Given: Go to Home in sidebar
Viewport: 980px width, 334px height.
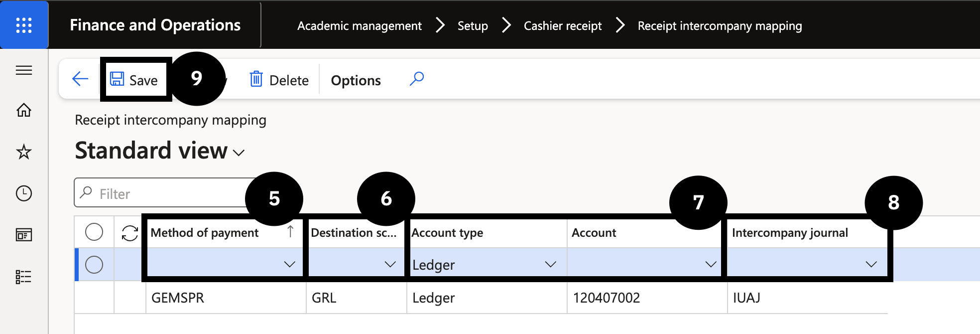Looking at the screenshot, I should pyautogui.click(x=24, y=110).
